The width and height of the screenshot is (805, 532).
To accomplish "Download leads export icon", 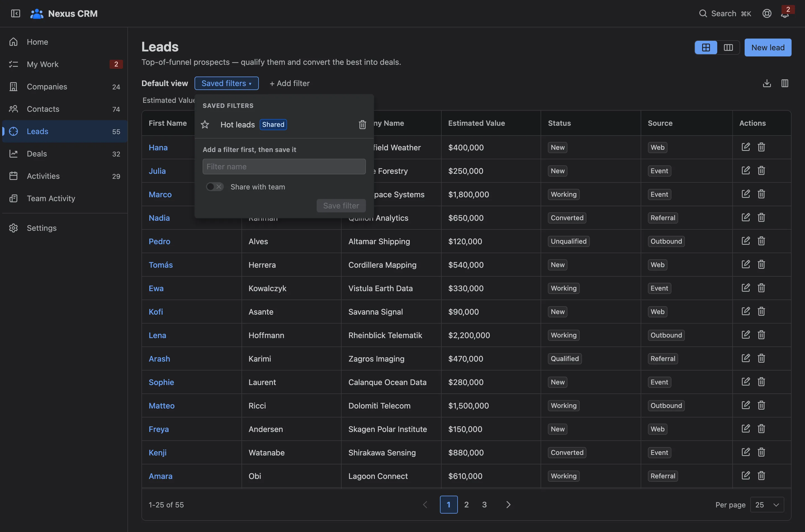I will coord(767,83).
